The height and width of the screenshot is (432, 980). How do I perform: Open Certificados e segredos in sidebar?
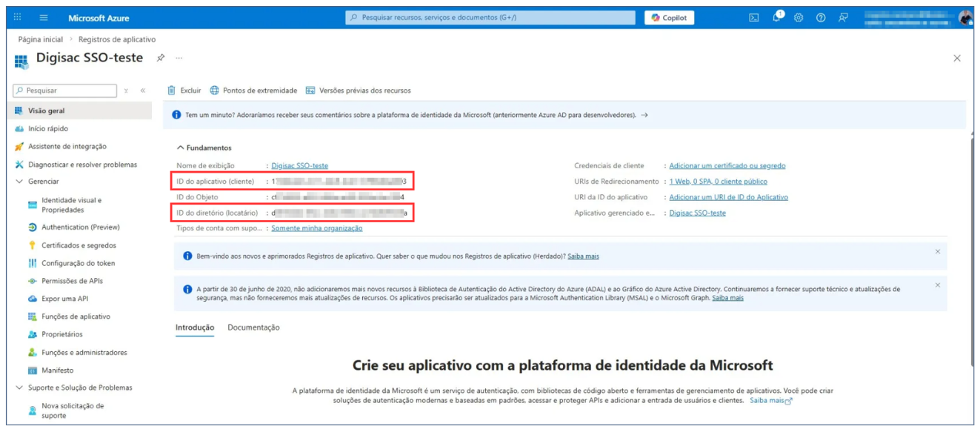pyautogui.click(x=79, y=245)
